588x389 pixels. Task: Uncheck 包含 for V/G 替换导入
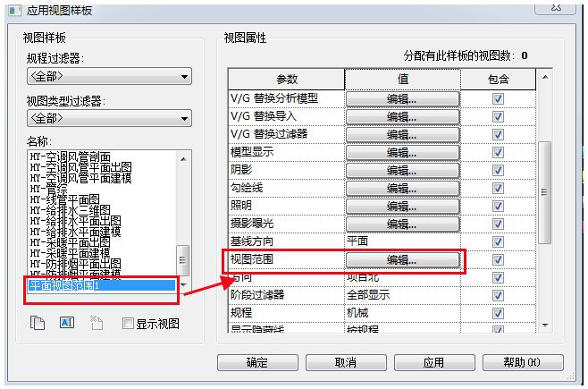(x=498, y=116)
